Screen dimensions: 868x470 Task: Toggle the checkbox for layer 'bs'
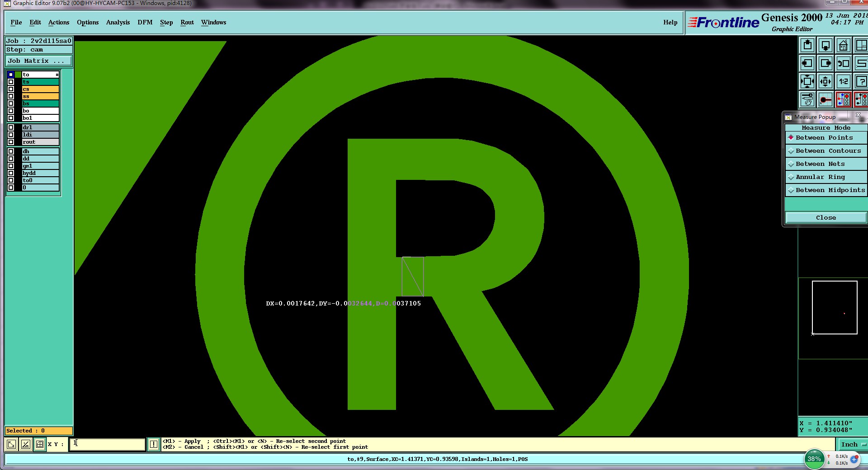coord(11,103)
